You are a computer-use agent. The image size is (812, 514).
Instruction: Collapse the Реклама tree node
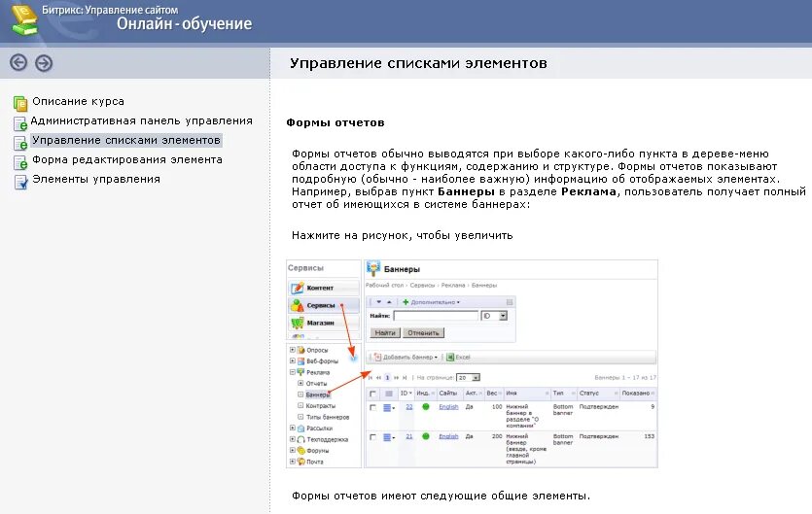point(292,372)
